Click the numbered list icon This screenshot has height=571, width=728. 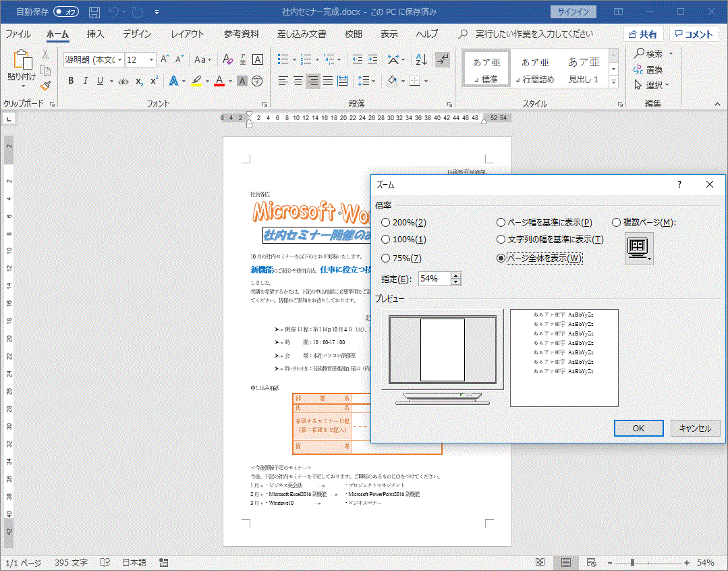pyautogui.click(x=306, y=59)
